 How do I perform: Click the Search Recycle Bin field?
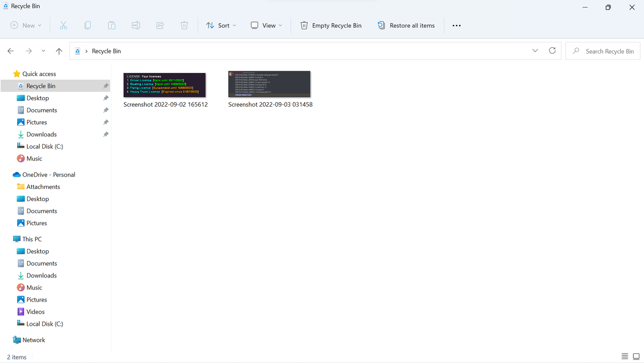click(x=603, y=51)
